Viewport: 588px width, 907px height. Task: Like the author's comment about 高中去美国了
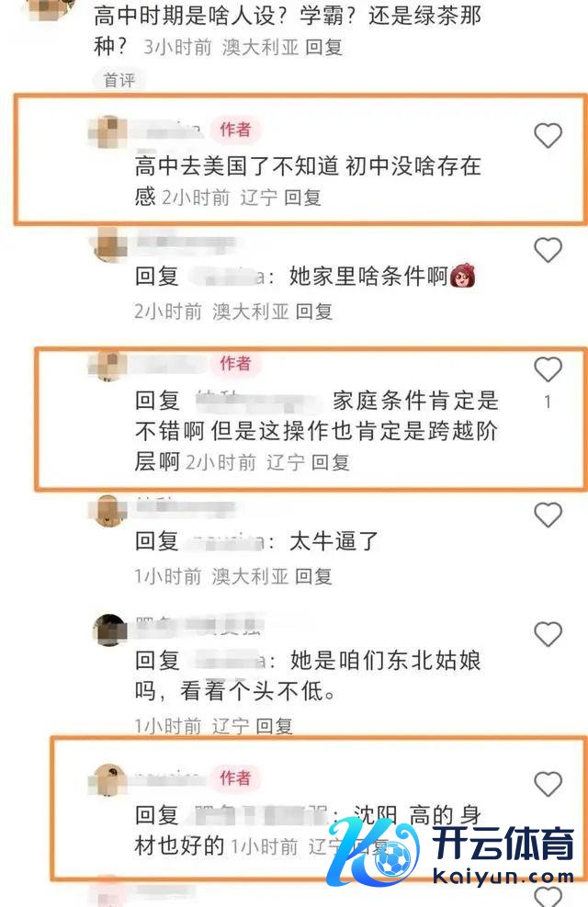tap(548, 135)
